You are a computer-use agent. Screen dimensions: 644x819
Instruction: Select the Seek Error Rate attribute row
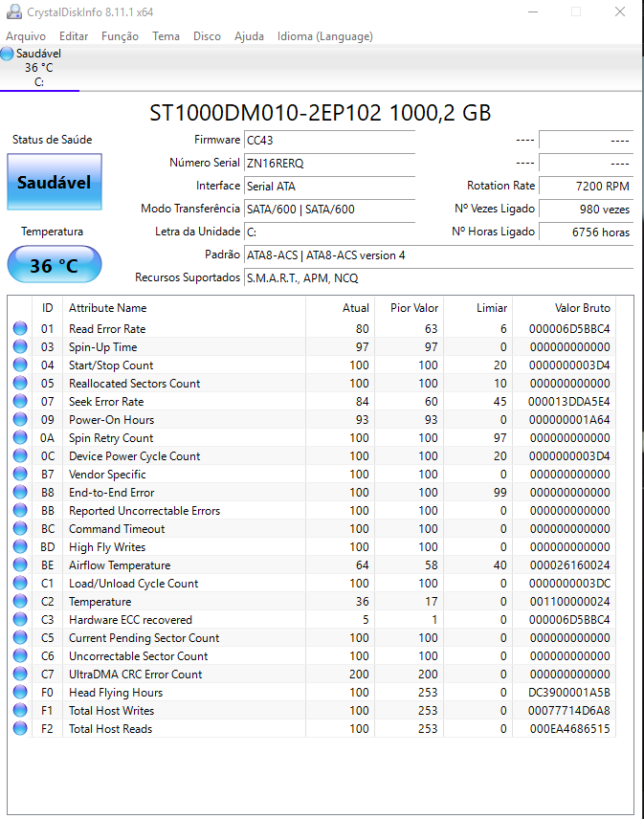(312, 401)
